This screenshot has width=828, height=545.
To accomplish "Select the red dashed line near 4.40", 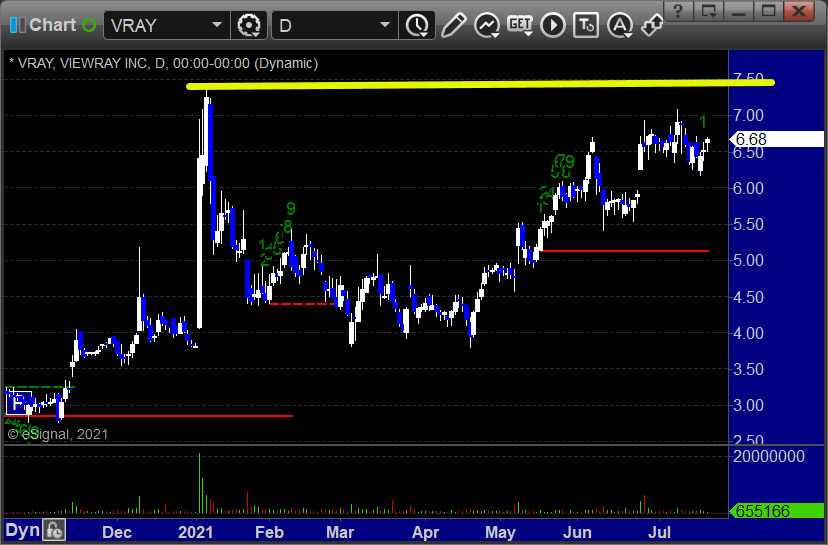I will 302,304.
